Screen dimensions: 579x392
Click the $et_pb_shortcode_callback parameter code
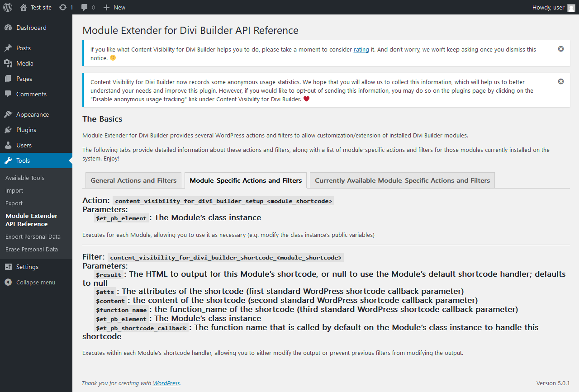coord(141,328)
